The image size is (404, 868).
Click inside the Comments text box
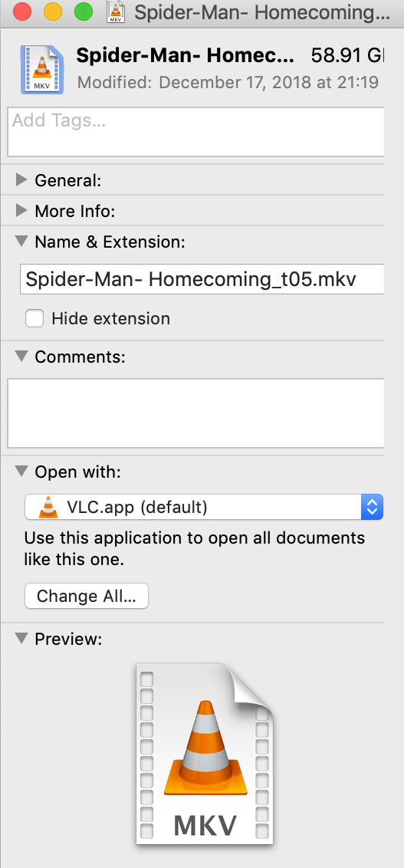pos(195,413)
